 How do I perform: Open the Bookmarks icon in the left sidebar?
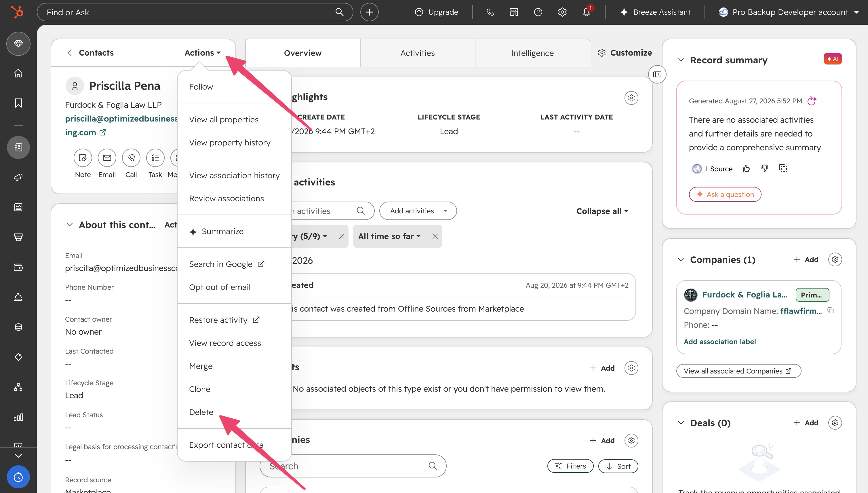18,103
